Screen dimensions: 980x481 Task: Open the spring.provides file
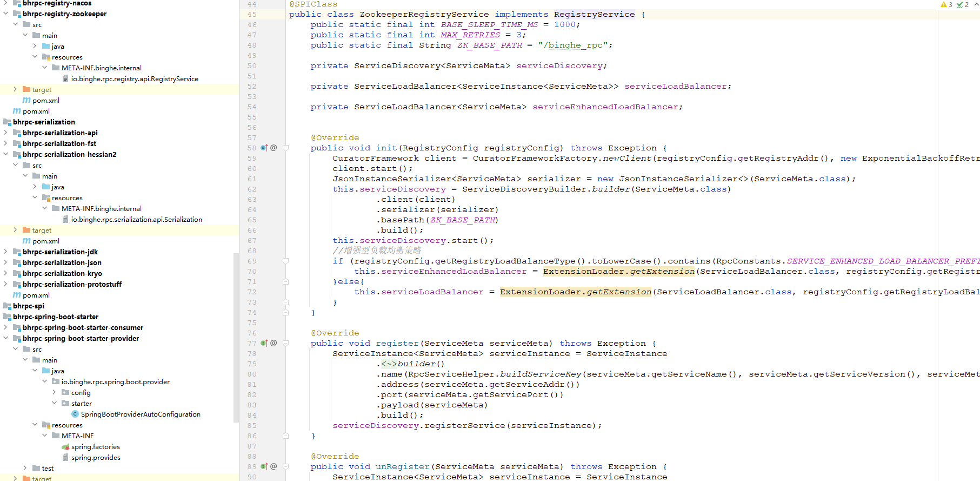96,458
